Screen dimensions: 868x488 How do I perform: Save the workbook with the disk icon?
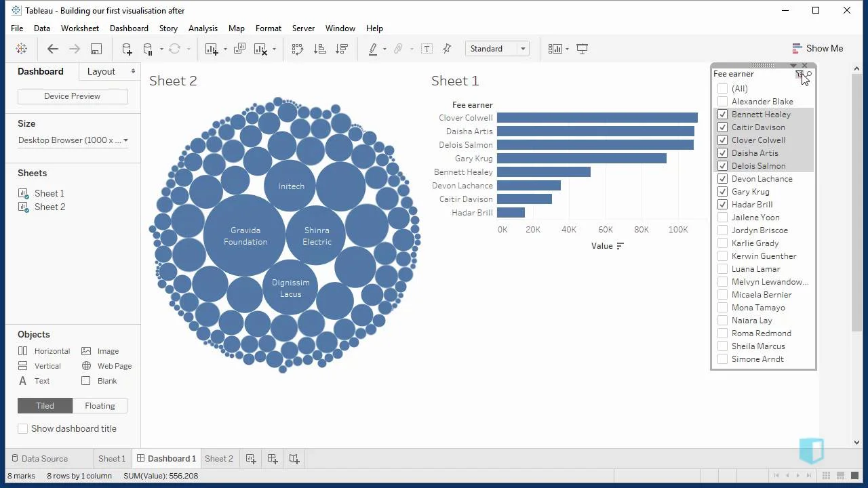click(x=96, y=49)
